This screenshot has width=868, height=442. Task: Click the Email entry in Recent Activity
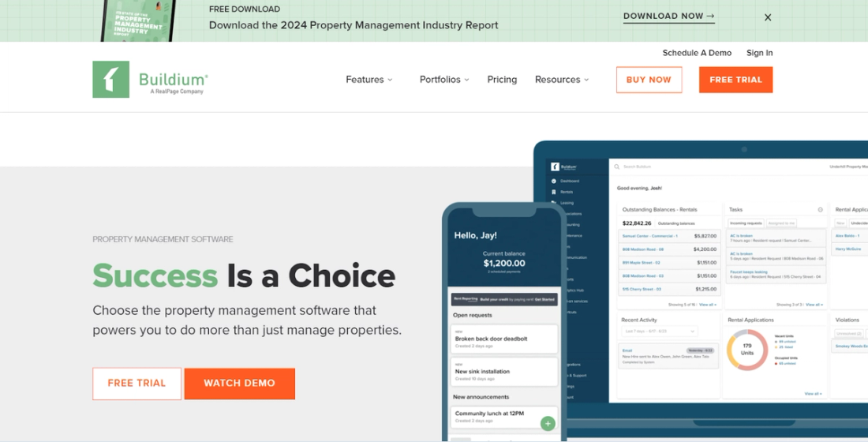(x=668, y=356)
